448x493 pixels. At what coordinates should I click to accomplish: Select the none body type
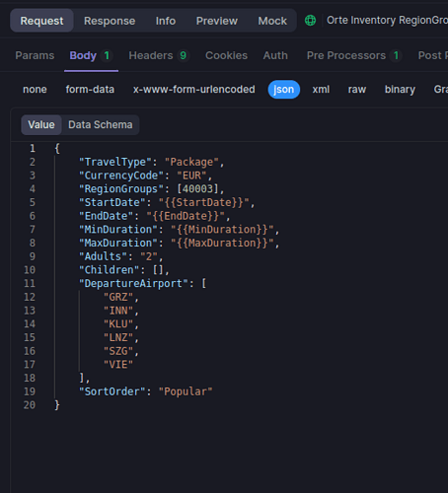35,90
